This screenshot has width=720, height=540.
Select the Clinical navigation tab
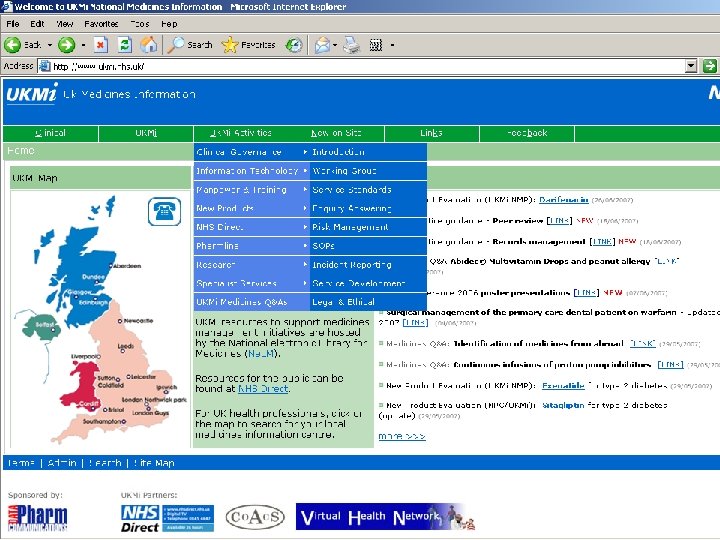(x=51, y=133)
